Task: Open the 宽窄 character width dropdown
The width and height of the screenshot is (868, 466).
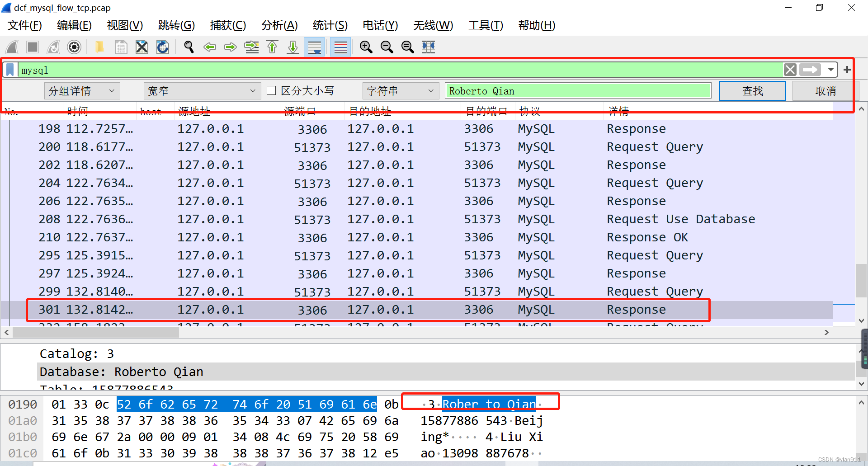Action: (x=202, y=91)
